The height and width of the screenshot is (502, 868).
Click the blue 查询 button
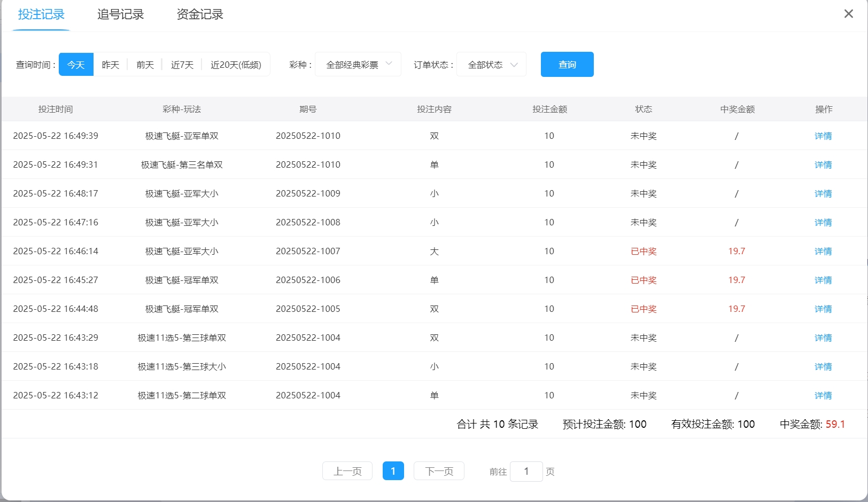click(567, 65)
